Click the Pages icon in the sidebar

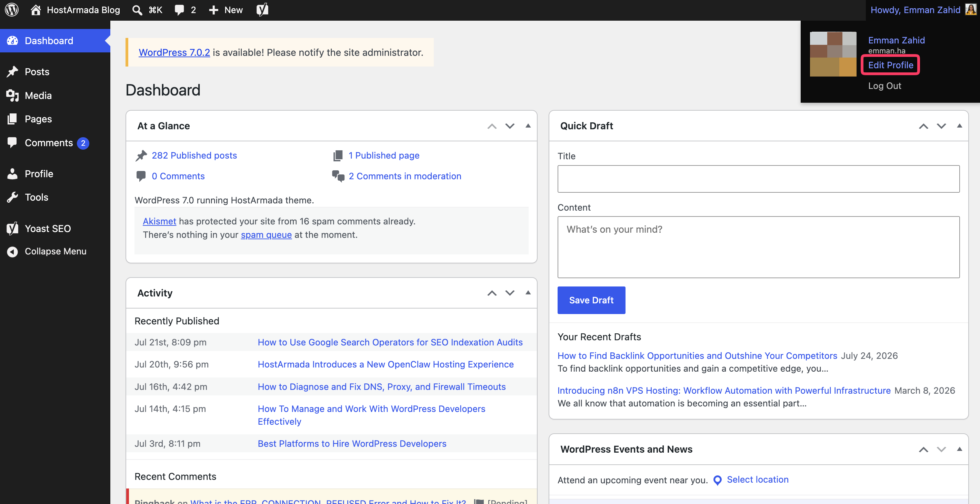pyautogui.click(x=12, y=119)
